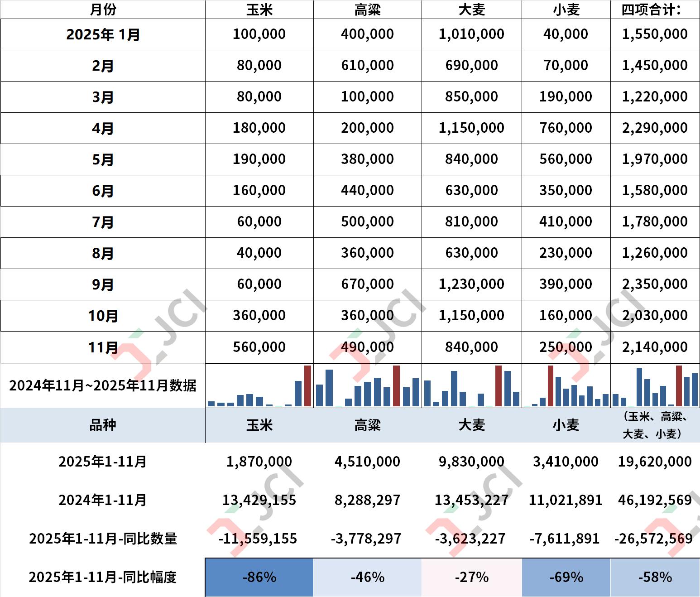Click the -69% 小麦 percentage cell

(566, 578)
